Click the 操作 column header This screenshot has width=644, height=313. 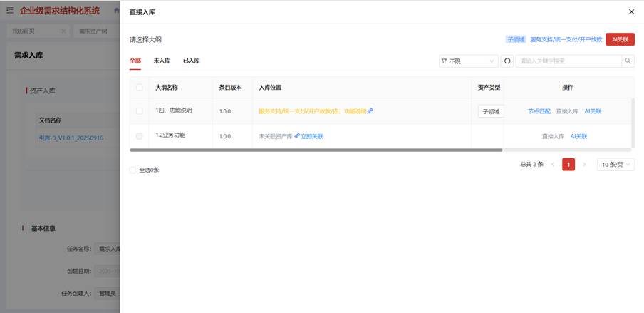pyautogui.click(x=568, y=87)
